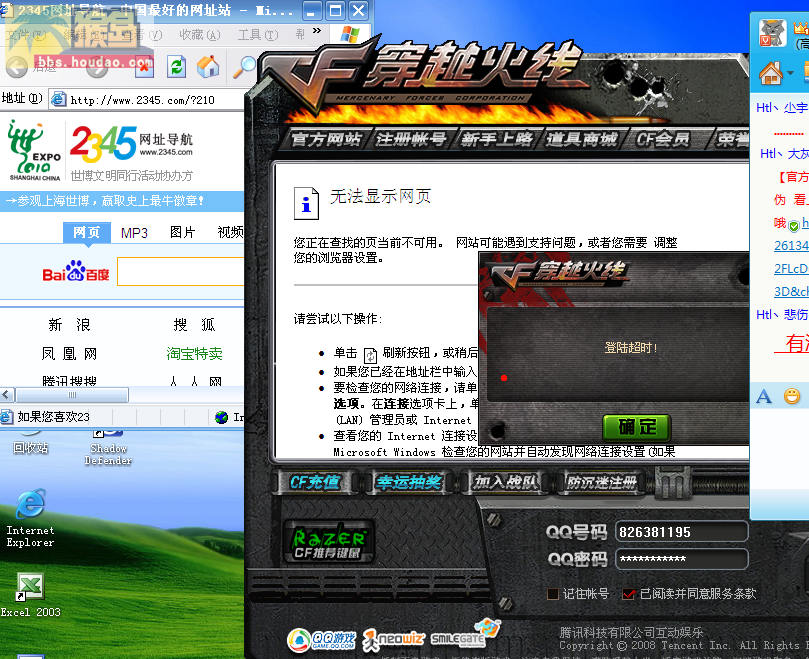Click the refresh icon in error page instructions
Image resolution: width=809 pixels, height=659 pixels.
click(370, 356)
